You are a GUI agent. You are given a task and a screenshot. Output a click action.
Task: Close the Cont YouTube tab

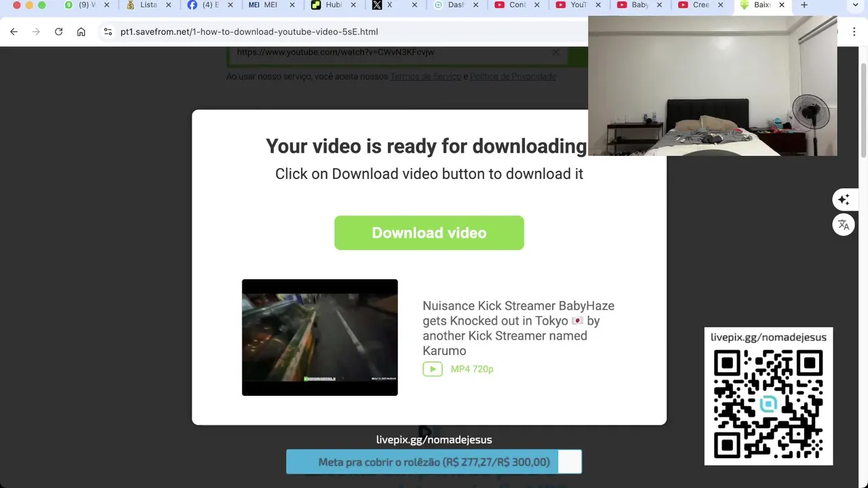(537, 5)
